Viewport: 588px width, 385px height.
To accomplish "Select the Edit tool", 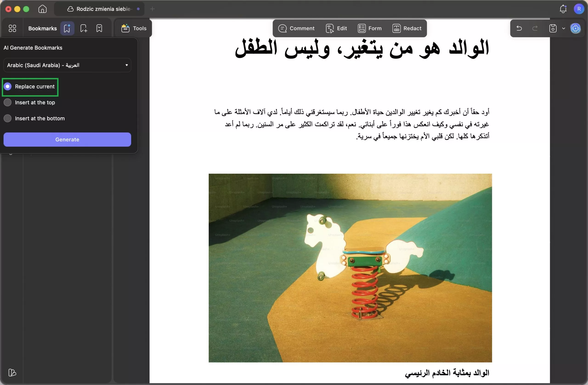I will click(x=336, y=28).
